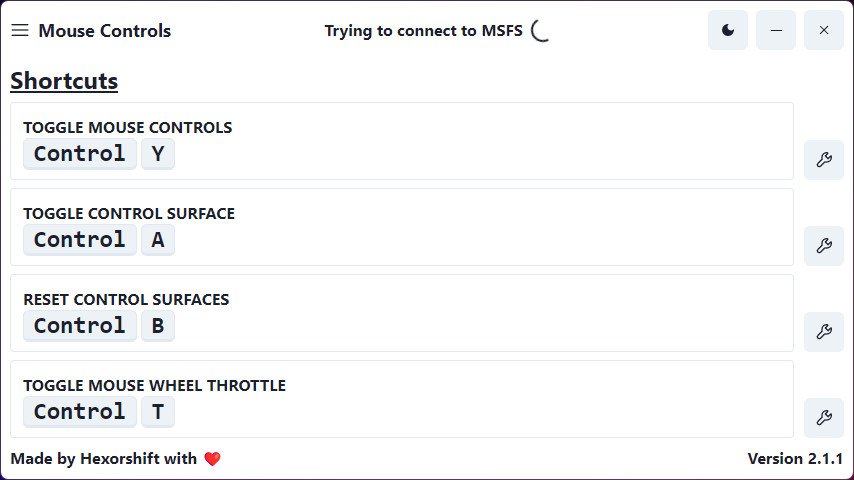This screenshot has height=480, width=854.
Task: Click the Version 2.1.1 label
Action: pyautogui.click(x=795, y=459)
